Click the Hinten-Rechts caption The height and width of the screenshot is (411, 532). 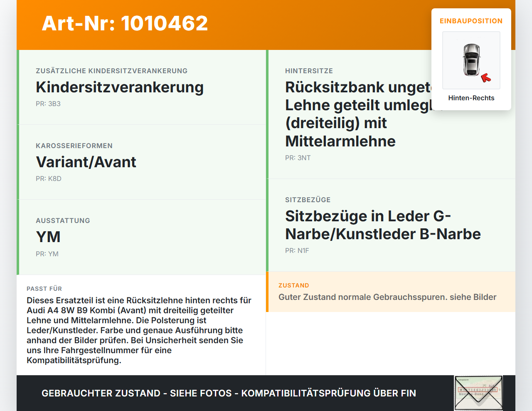coord(471,98)
